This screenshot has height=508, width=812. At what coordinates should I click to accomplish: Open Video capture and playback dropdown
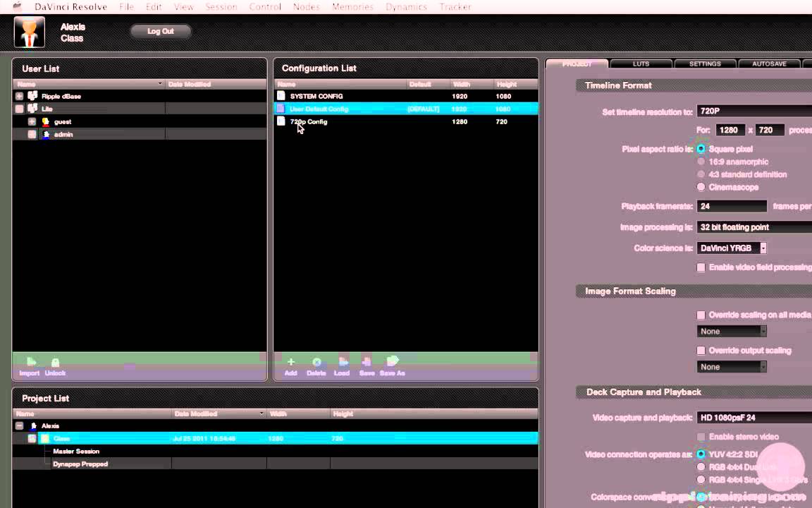click(x=754, y=417)
